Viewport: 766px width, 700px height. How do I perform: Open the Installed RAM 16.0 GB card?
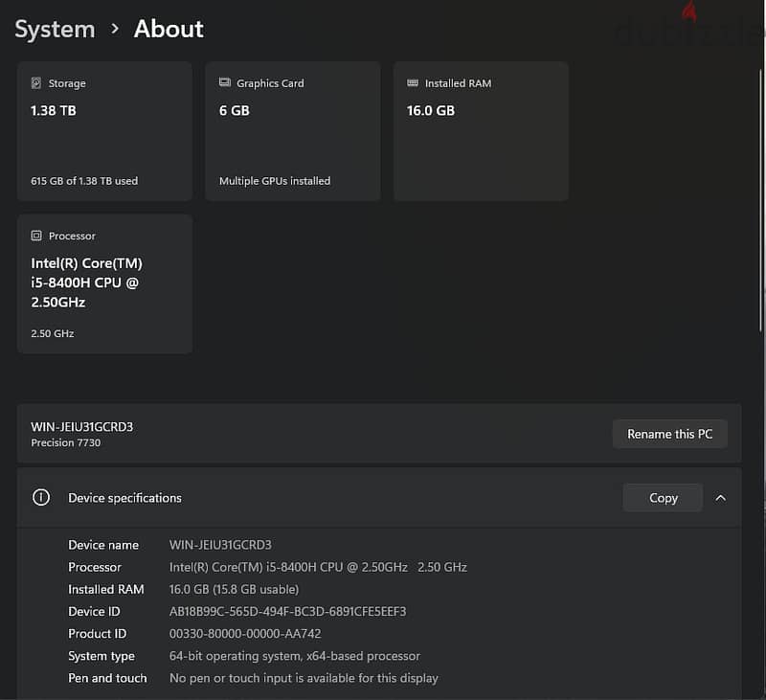point(481,131)
